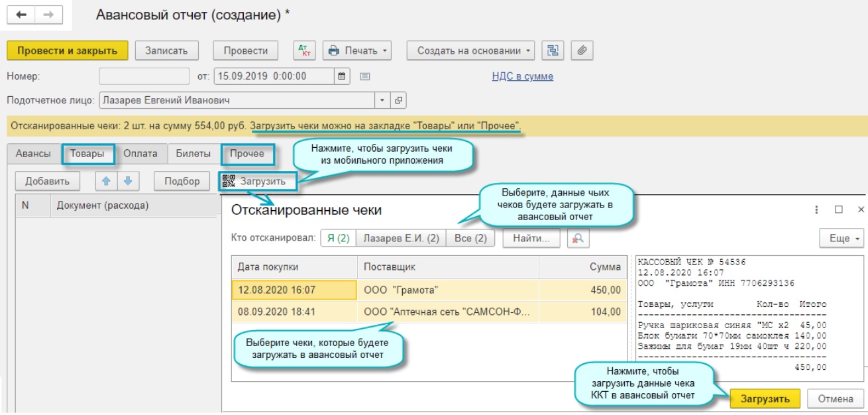Click Провести и закрыть
This screenshot has width=868, height=415.
68,50
